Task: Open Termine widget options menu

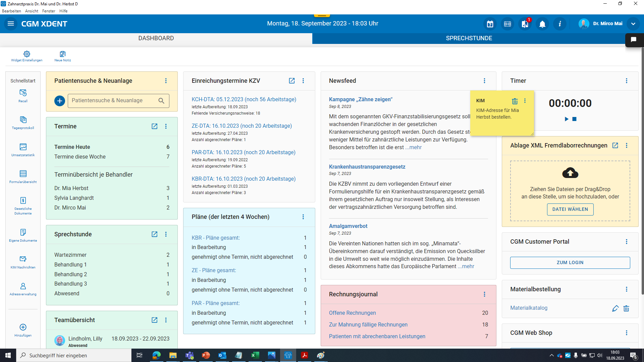Action: tap(166, 126)
